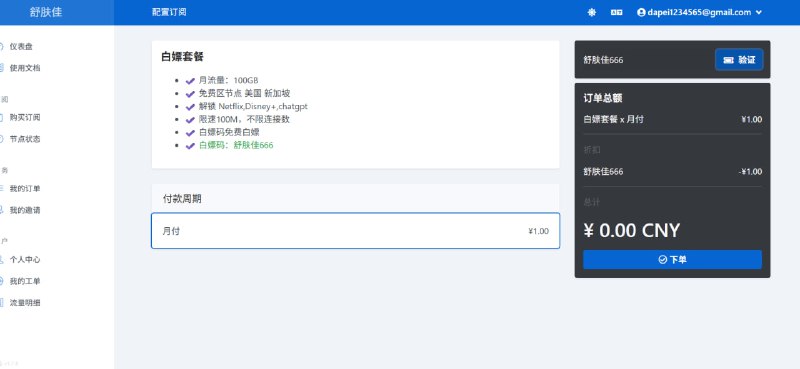Click the 总计 label in order summary
This screenshot has height=369, width=800.
(592, 203)
